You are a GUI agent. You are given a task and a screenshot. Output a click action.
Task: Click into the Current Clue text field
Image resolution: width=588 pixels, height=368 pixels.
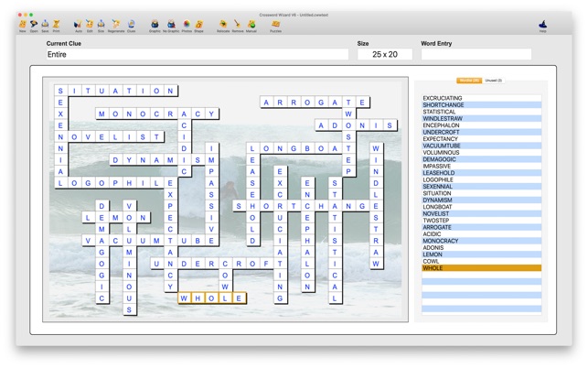point(197,55)
